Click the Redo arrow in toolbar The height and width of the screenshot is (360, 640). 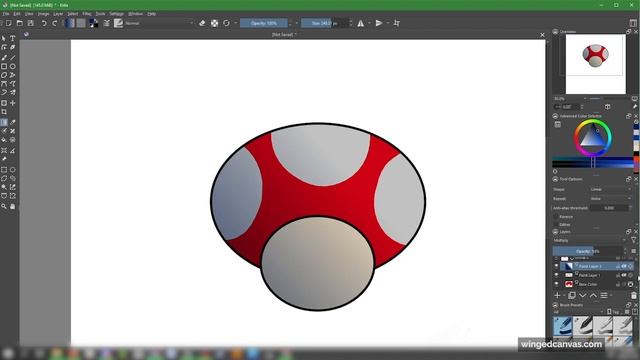click(x=54, y=23)
